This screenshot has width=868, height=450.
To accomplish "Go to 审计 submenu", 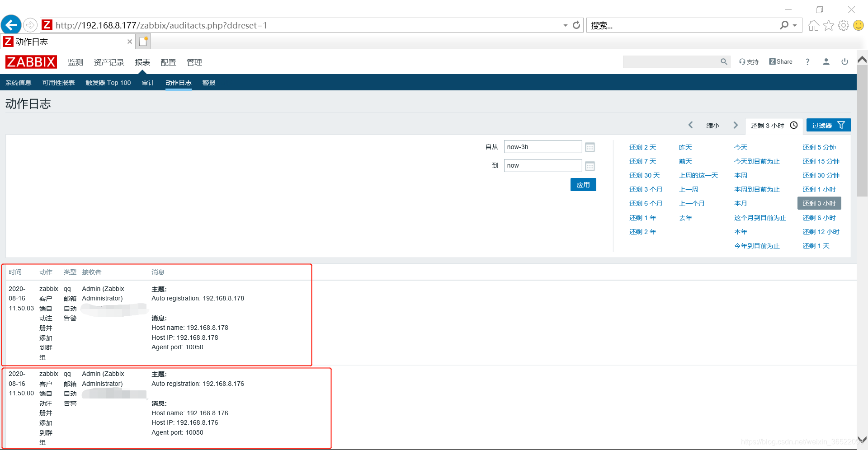I will point(148,83).
